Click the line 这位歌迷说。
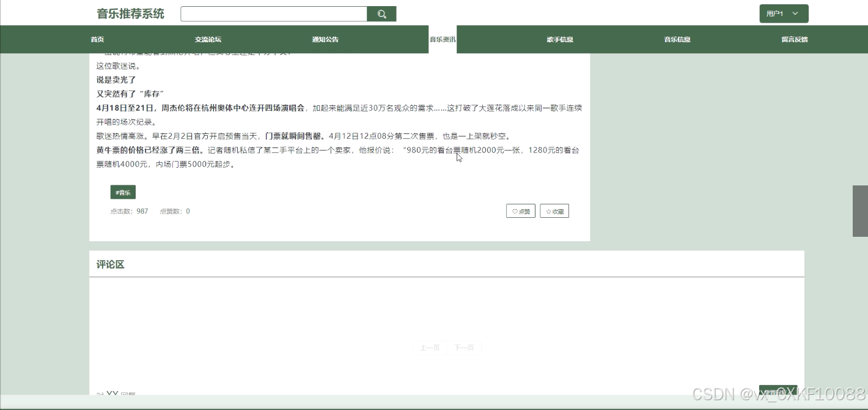 click(x=119, y=65)
